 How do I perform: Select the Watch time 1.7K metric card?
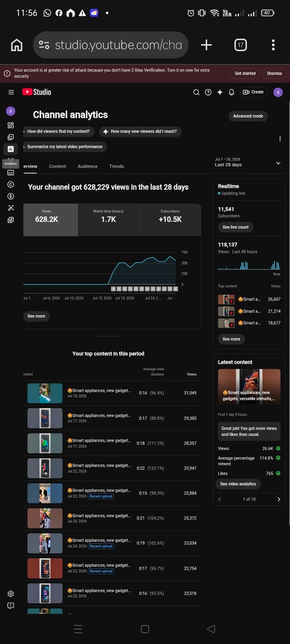[x=108, y=220]
